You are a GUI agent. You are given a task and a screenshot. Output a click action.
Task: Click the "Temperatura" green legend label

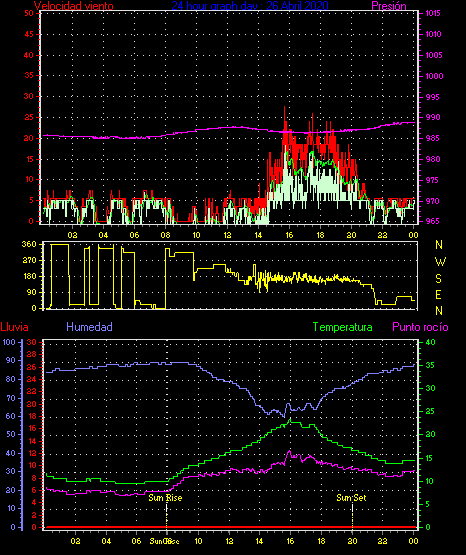343,327
